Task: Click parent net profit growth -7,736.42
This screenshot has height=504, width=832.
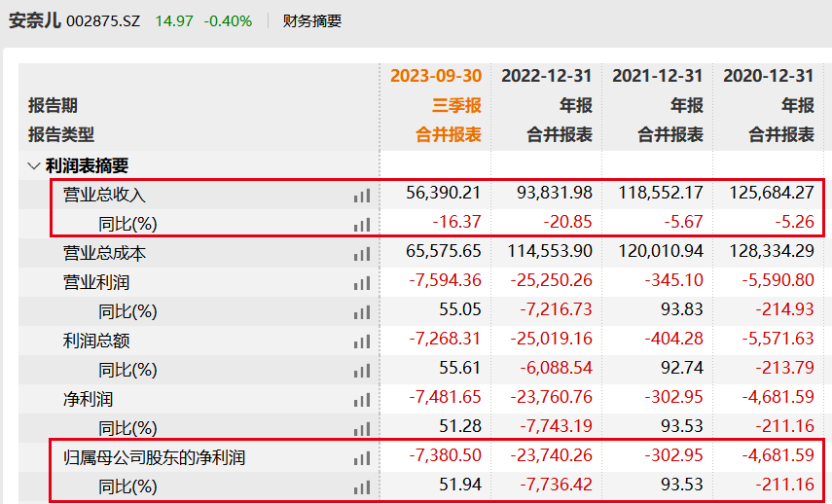Action: point(556,485)
